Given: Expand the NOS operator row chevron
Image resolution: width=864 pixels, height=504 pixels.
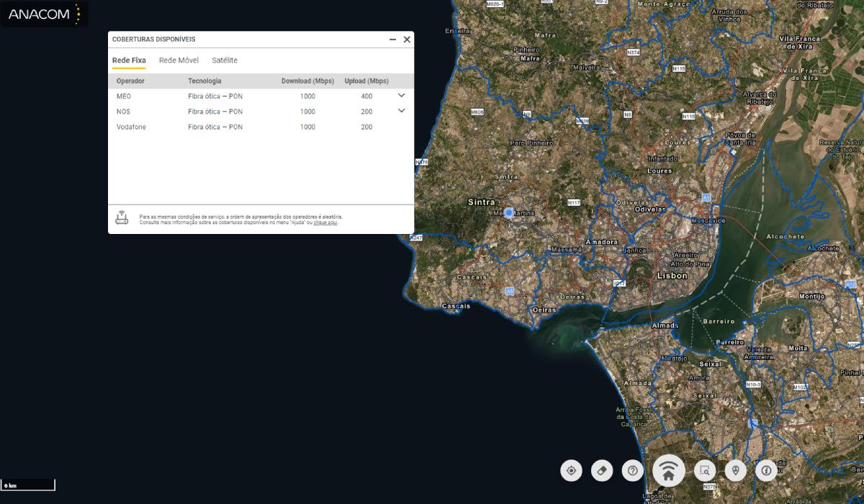Looking at the screenshot, I should coord(402,111).
